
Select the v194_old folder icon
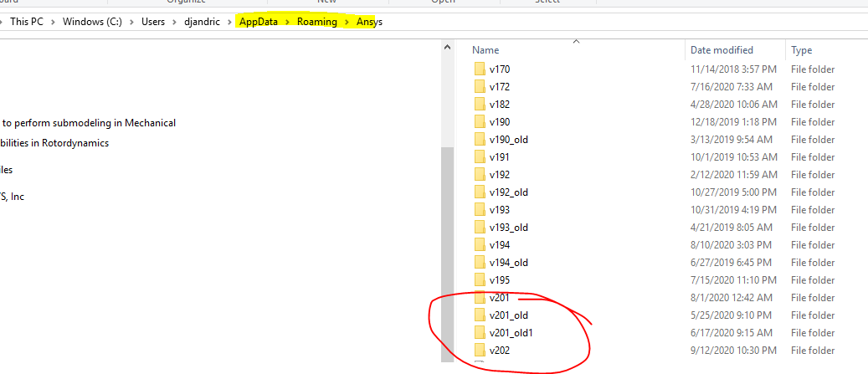click(x=480, y=262)
